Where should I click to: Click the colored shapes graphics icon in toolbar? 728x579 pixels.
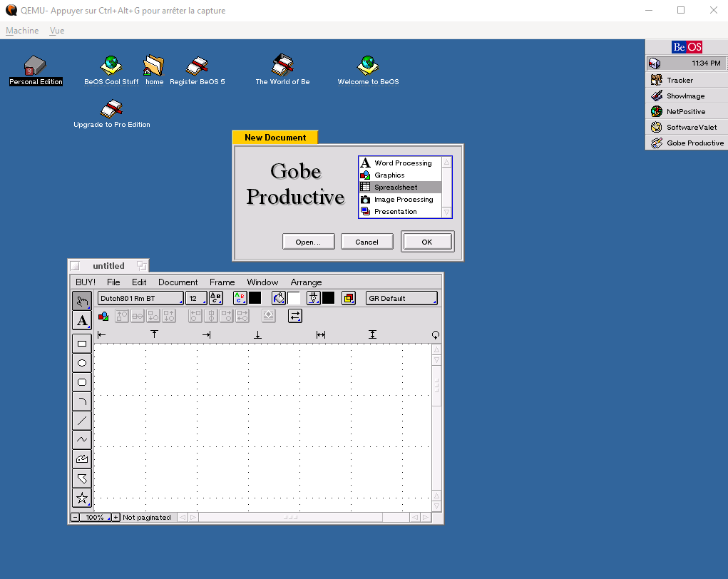click(x=103, y=316)
